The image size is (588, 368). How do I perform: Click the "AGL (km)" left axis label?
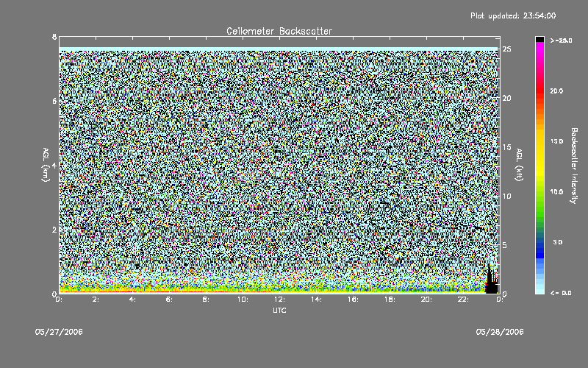point(46,165)
